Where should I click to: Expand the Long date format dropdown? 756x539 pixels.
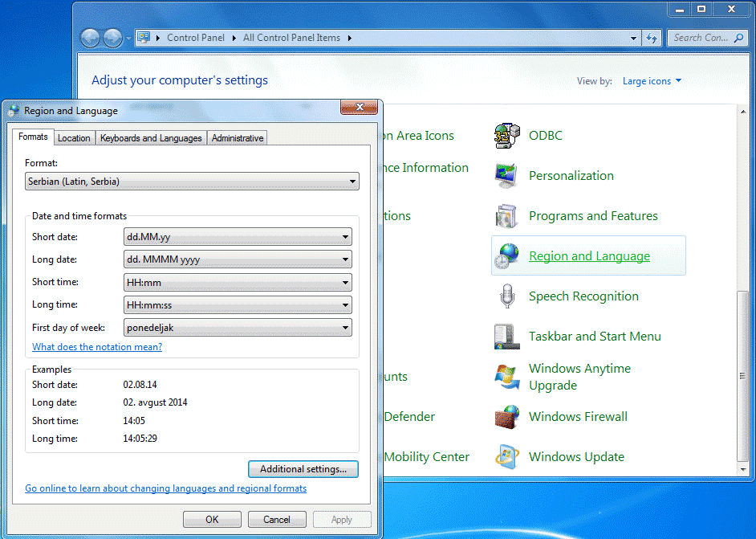238,259
